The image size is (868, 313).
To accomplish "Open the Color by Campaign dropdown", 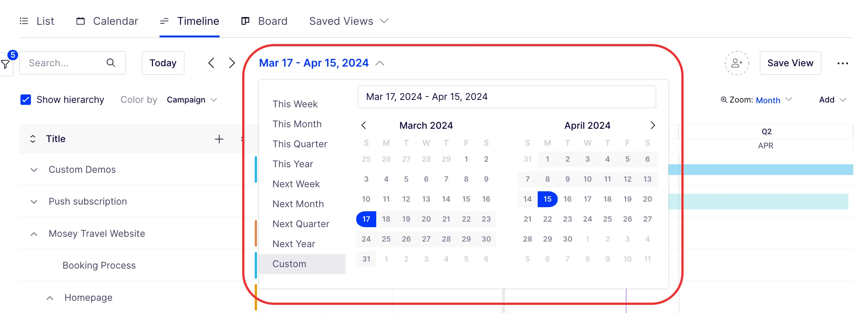I will tap(191, 100).
